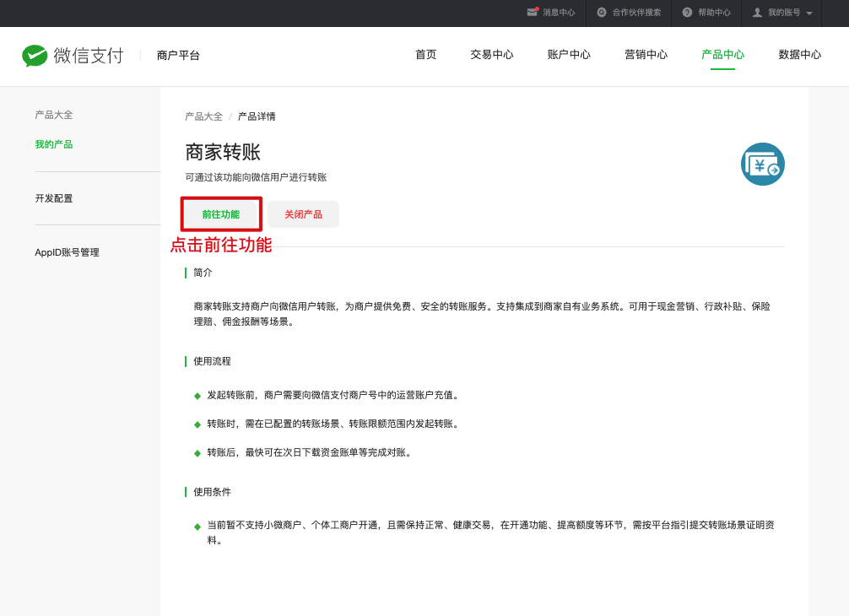The width and height of the screenshot is (849, 616).
Task: Open 开发配置 in the sidebar
Action: (54, 198)
